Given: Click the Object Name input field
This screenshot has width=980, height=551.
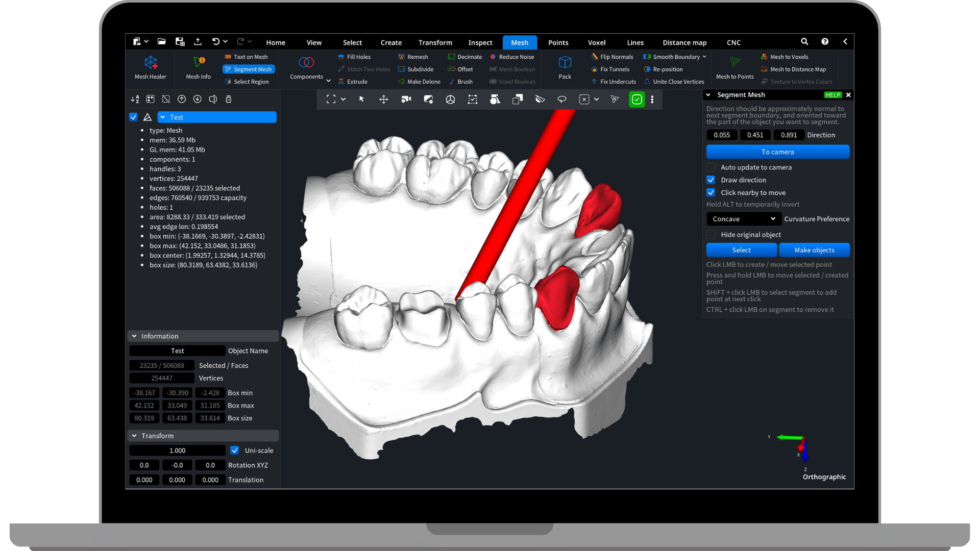Looking at the screenshot, I should (177, 351).
